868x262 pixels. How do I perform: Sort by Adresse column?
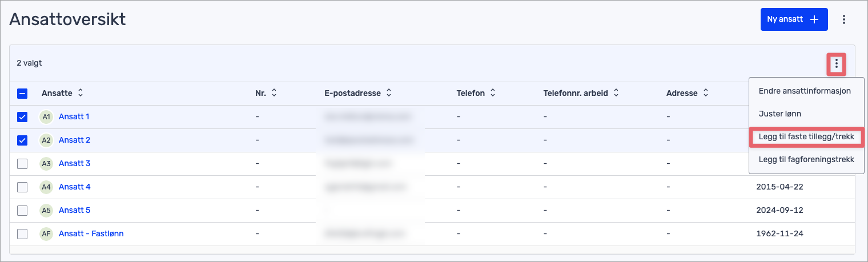706,93
